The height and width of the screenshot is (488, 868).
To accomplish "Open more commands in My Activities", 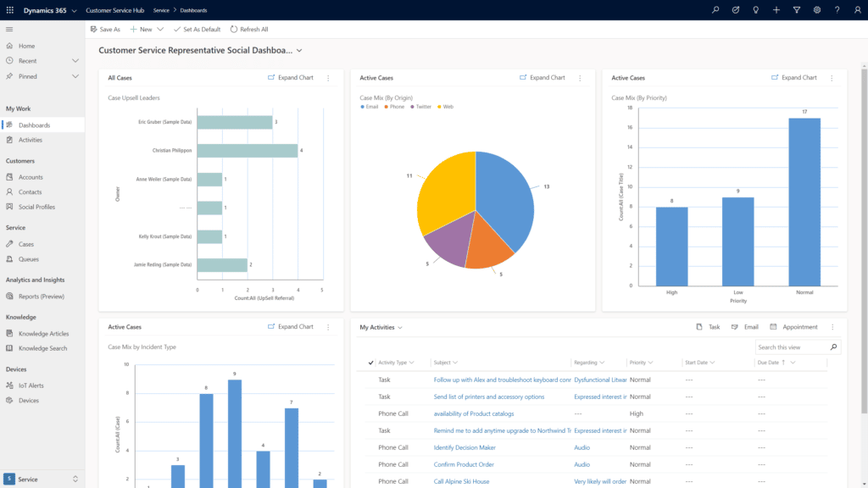I will (x=832, y=327).
